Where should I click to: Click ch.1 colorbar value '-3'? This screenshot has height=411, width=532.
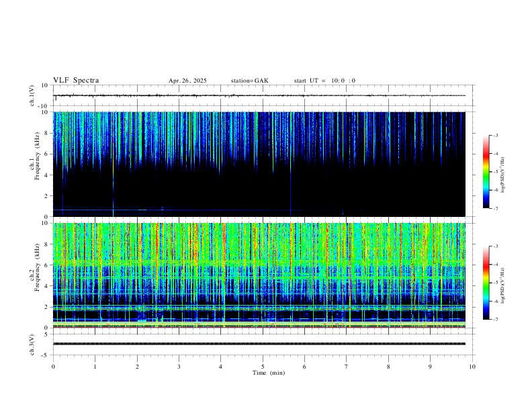(x=495, y=135)
